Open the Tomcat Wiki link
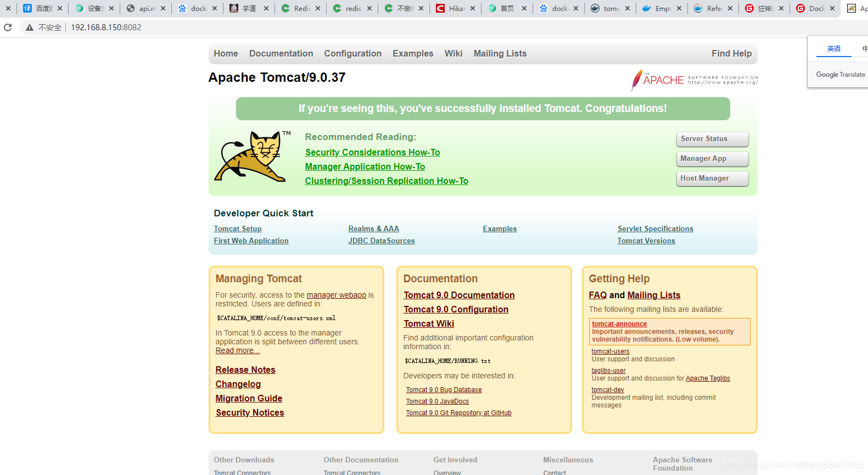The width and height of the screenshot is (868, 475). click(x=429, y=323)
